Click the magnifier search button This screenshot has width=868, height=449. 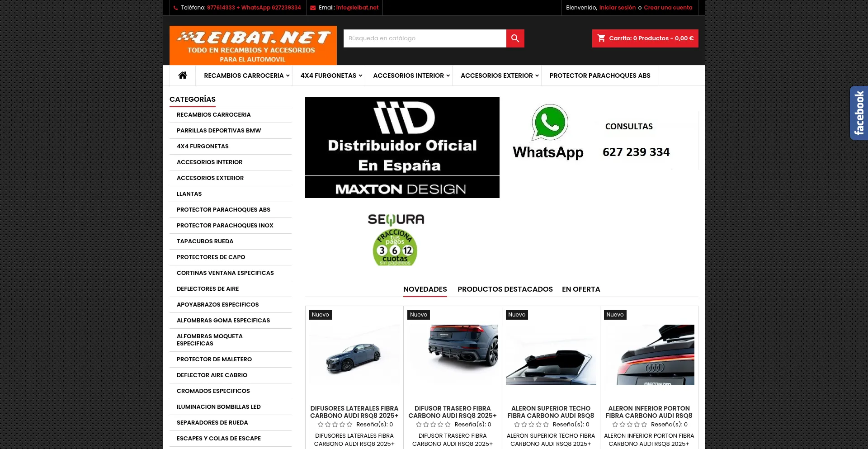515,38
